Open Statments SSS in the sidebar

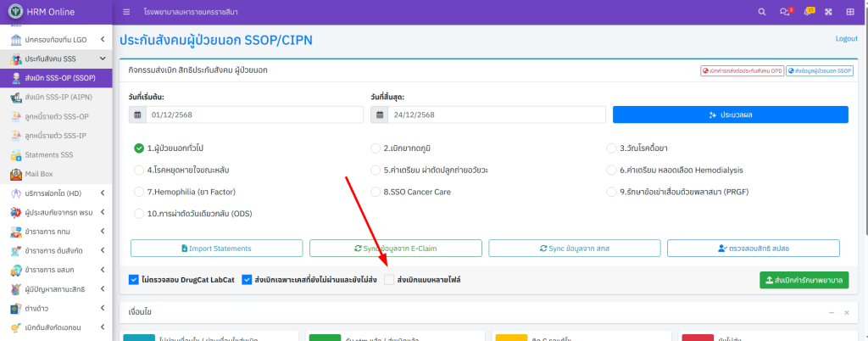tap(48, 155)
